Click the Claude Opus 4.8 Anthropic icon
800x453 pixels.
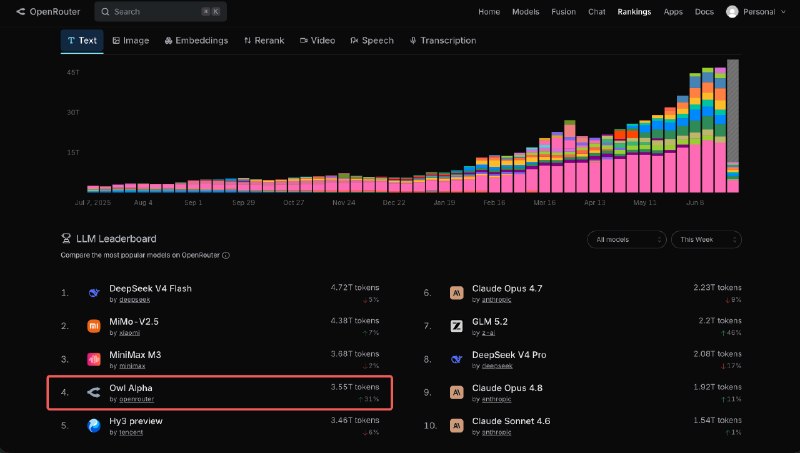click(457, 392)
